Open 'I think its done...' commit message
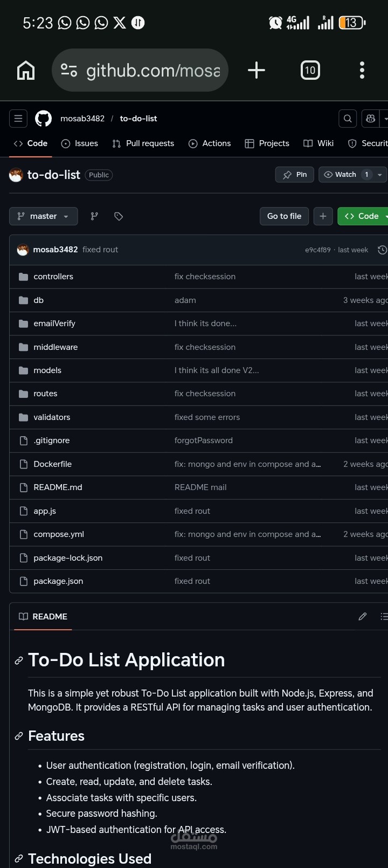 [x=205, y=323]
